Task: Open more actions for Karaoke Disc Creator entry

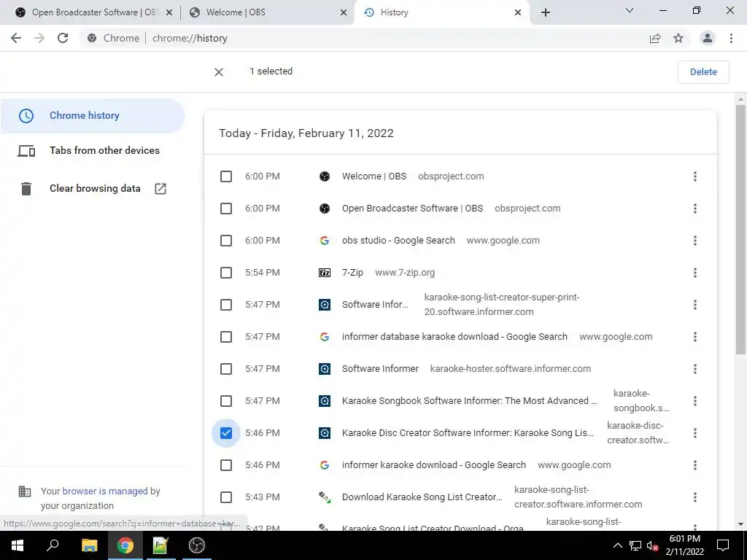Action: [695, 433]
